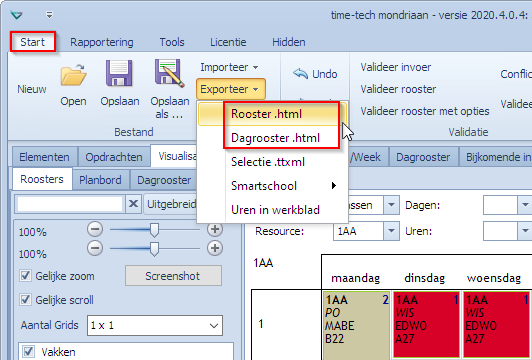The height and width of the screenshot is (360, 532).
Task: Click the maandag column header
Action: point(355,278)
